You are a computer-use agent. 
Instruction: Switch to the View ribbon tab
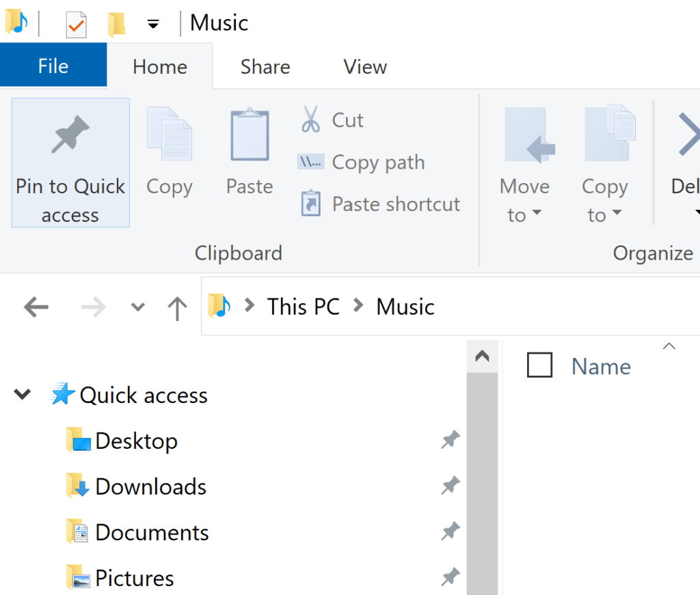pyautogui.click(x=364, y=66)
